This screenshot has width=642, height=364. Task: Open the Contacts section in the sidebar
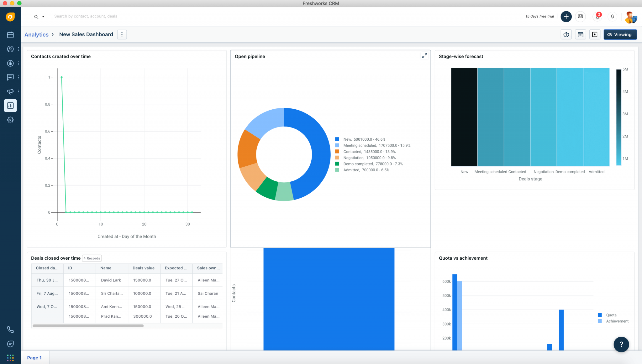(10, 49)
